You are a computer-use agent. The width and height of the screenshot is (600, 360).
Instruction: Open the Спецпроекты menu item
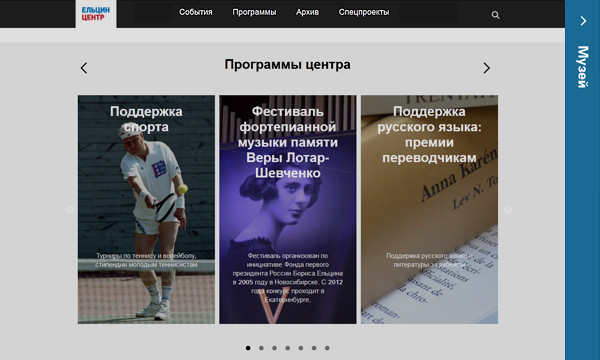(364, 12)
